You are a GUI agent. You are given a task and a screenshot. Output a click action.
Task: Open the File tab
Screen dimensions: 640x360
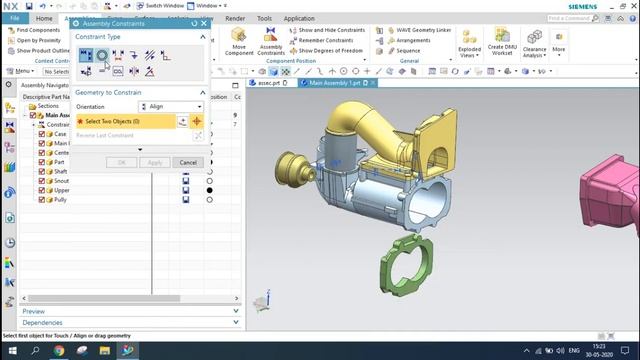pyautogui.click(x=15, y=18)
